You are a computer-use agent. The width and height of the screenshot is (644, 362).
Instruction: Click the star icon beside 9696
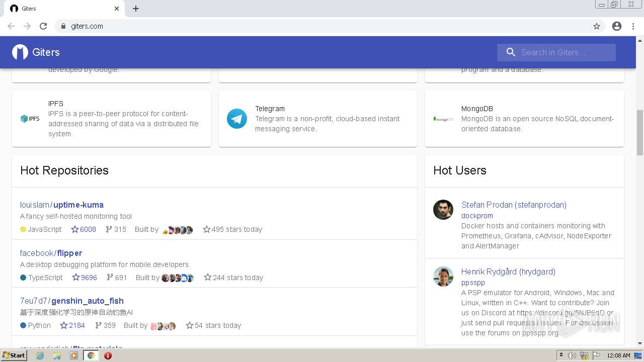pos(76,278)
